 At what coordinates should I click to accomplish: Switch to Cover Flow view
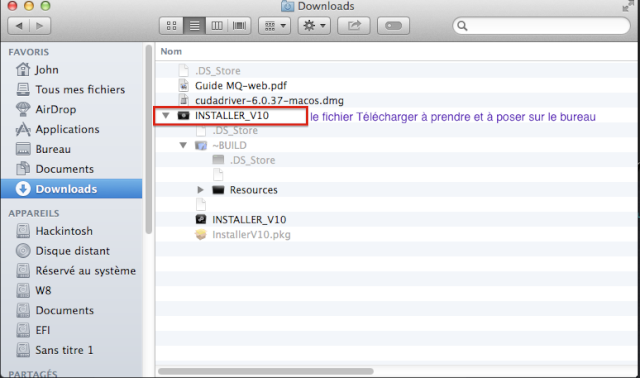click(239, 26)
